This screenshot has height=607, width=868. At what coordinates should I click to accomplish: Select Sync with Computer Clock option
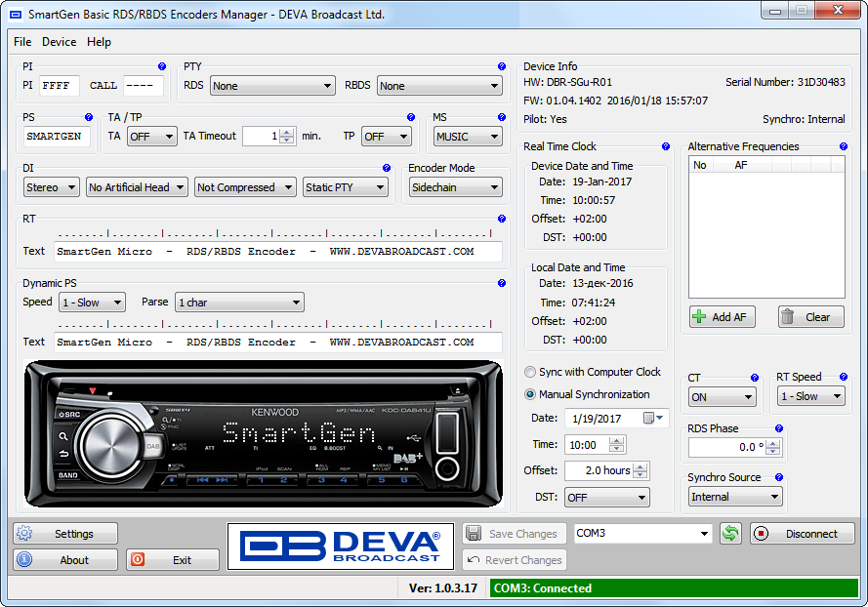[530, 372]
